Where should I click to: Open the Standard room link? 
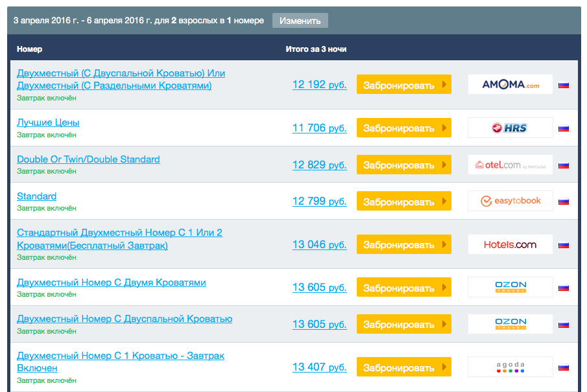36,196
